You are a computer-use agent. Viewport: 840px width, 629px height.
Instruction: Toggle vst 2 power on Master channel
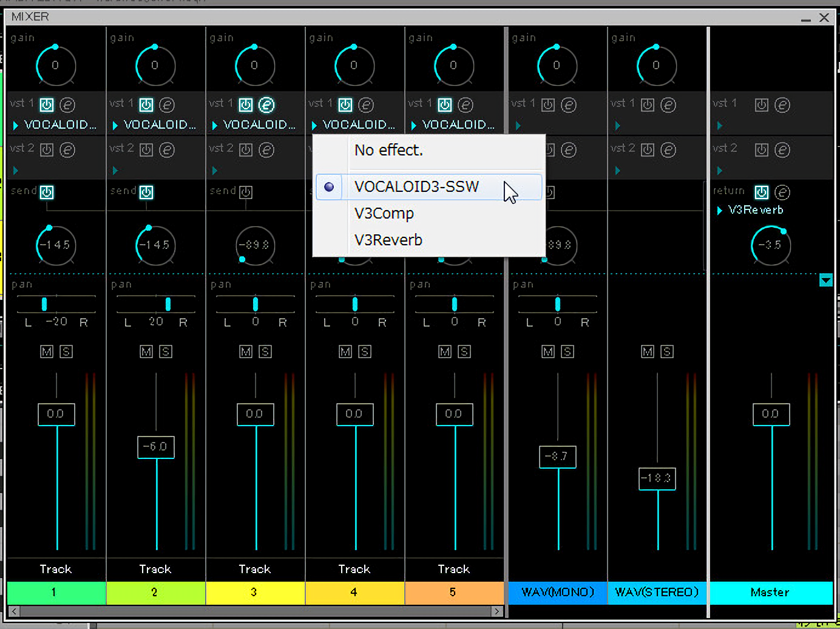762,150
